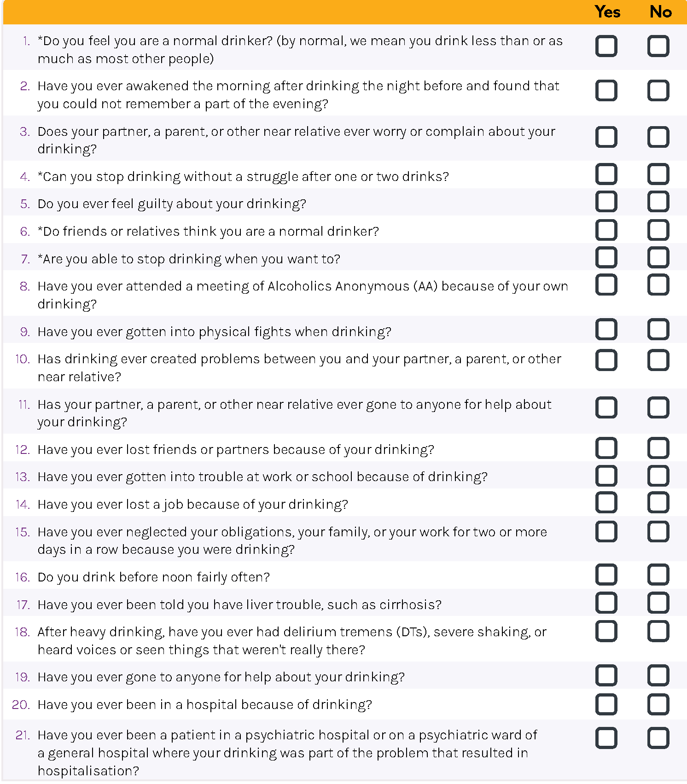The image size is (687, 784).
Task: Tick No for psychiatric hospital question 21
Action: pos(658,738)
